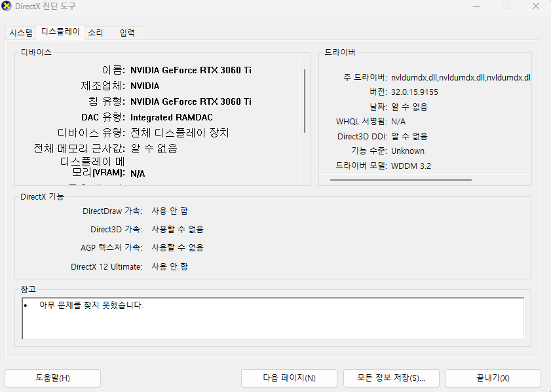Image resolution: width=551 pixels, height=392 pixels.
Task: Click the DirectDraw 가속 status text
Action: coord(170,211)
